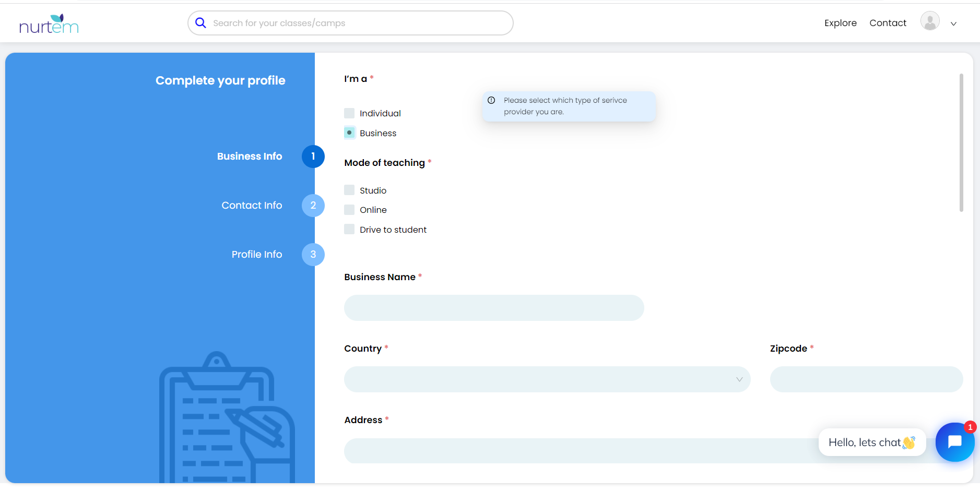Image resolution: width=980 pixels, height=492 pixels.
Task: Open the Country dropdown
Action: [546, 379]
